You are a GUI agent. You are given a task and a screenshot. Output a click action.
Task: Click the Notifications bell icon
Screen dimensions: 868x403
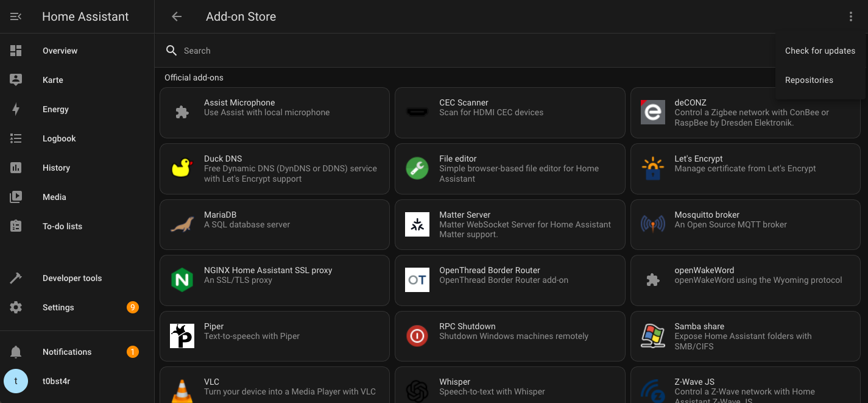click(x=16, y=352)
